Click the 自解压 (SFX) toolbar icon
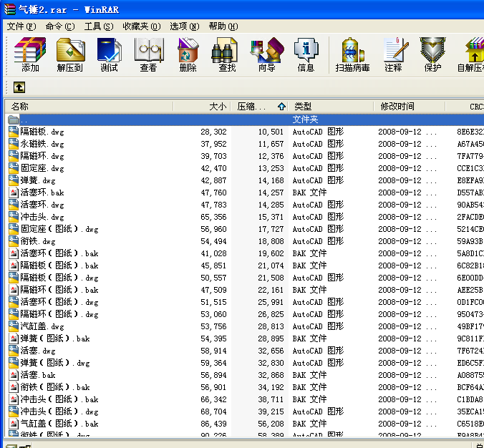The image size is (484, 448). [x=471, y=54]
